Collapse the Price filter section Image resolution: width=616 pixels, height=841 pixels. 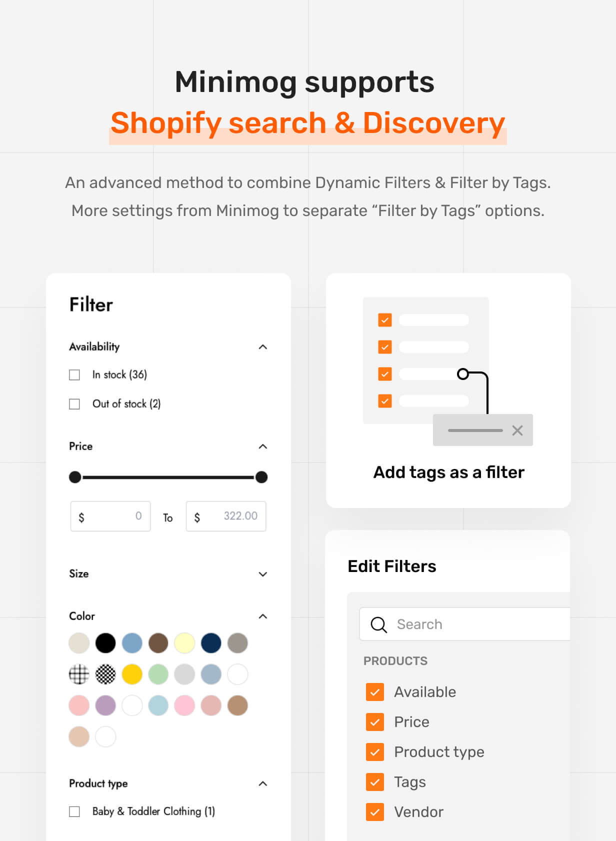[x=262, y=446]
